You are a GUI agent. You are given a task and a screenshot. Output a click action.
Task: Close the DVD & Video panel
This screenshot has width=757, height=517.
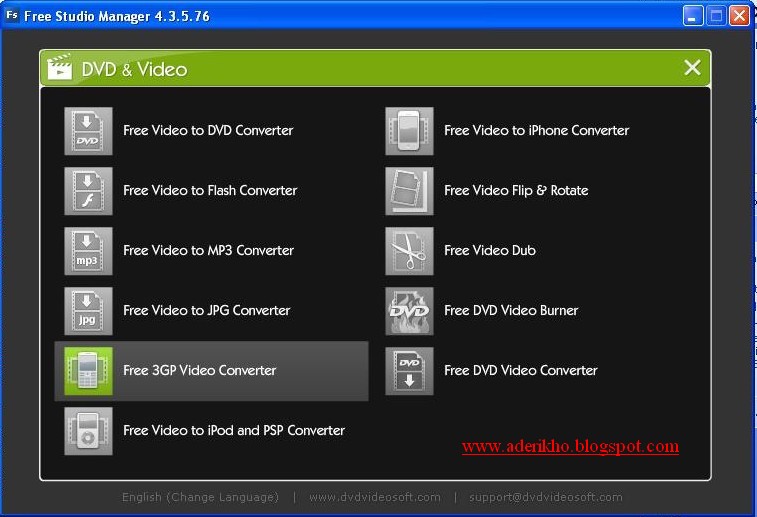(692, 68)
